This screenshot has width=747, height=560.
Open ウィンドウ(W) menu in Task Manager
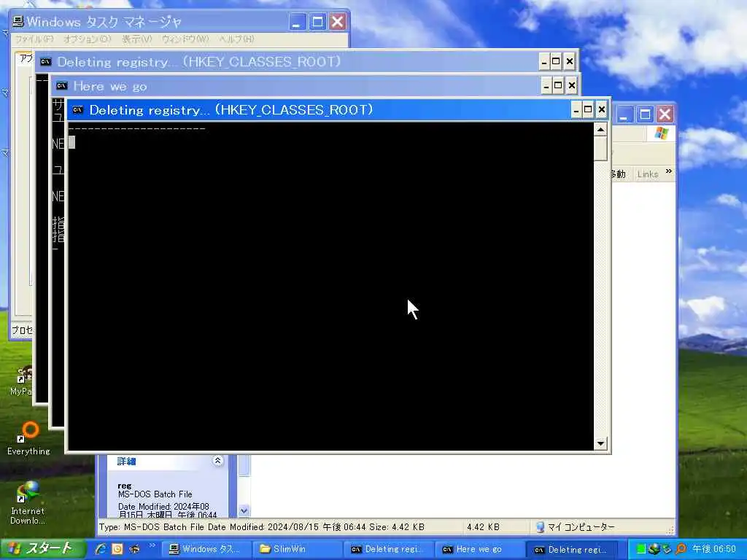(185, 39)
